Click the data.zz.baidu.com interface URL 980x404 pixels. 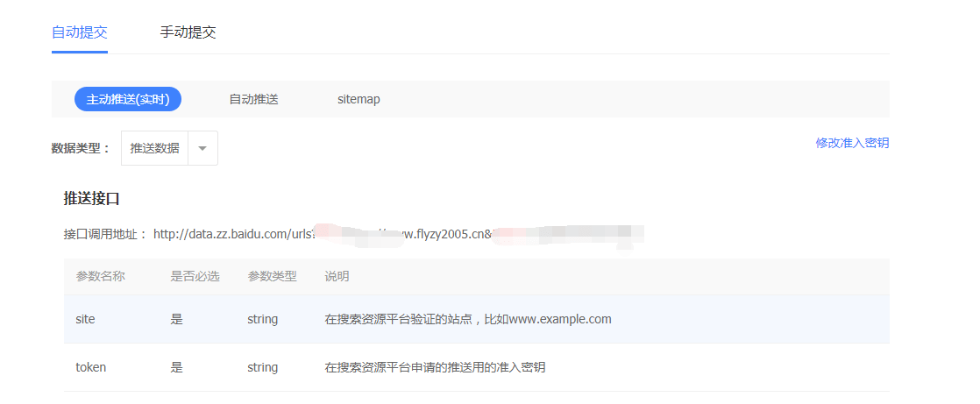pos(398,235)
